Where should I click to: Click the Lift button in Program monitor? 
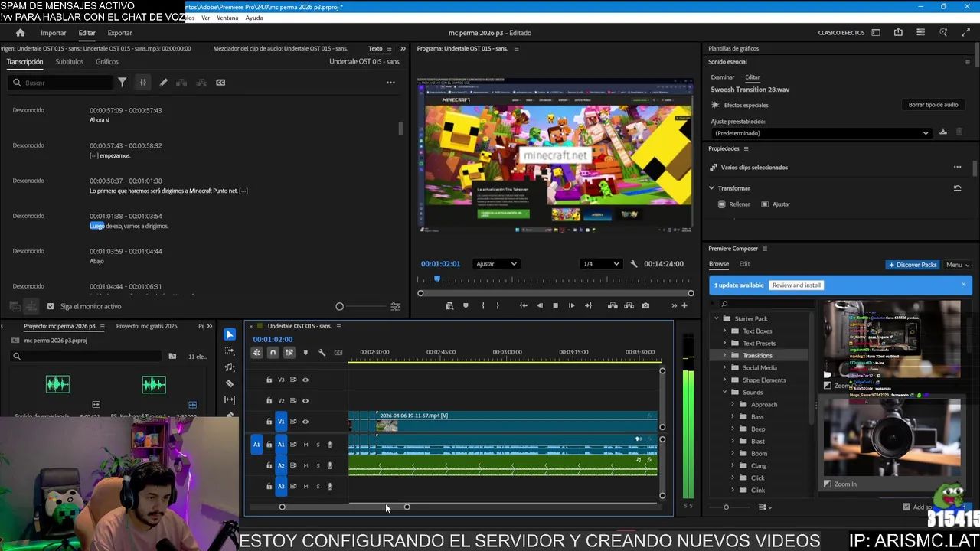tap(612, 305)
